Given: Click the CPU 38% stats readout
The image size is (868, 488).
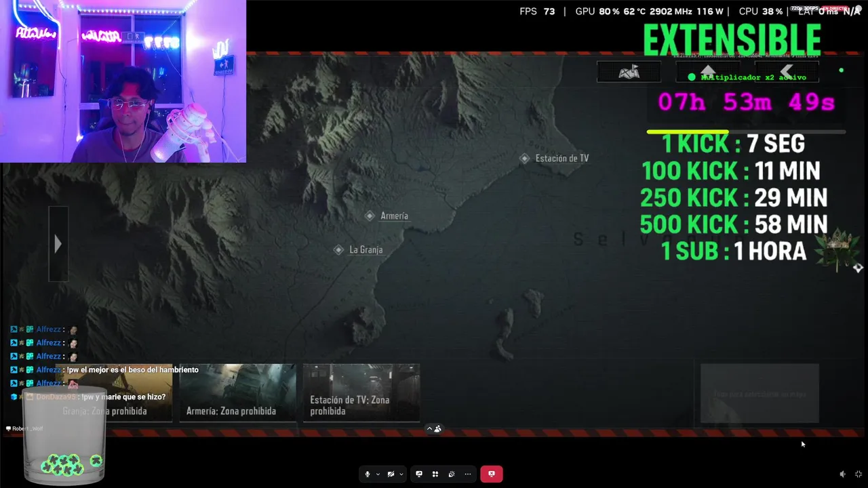Looking at the screenshot, I should 761,12.
